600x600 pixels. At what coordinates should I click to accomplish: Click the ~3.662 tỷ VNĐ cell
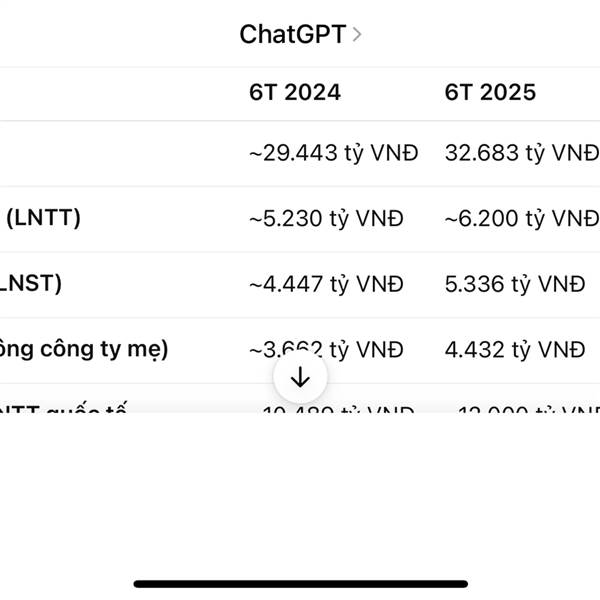326,350
